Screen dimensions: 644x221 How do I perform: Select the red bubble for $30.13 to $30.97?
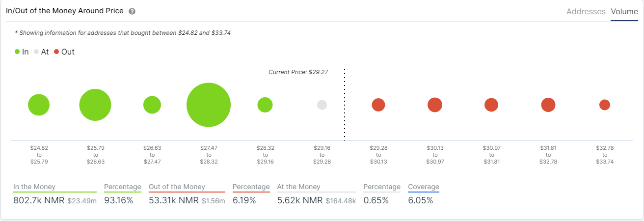click(x=435, y=105)
